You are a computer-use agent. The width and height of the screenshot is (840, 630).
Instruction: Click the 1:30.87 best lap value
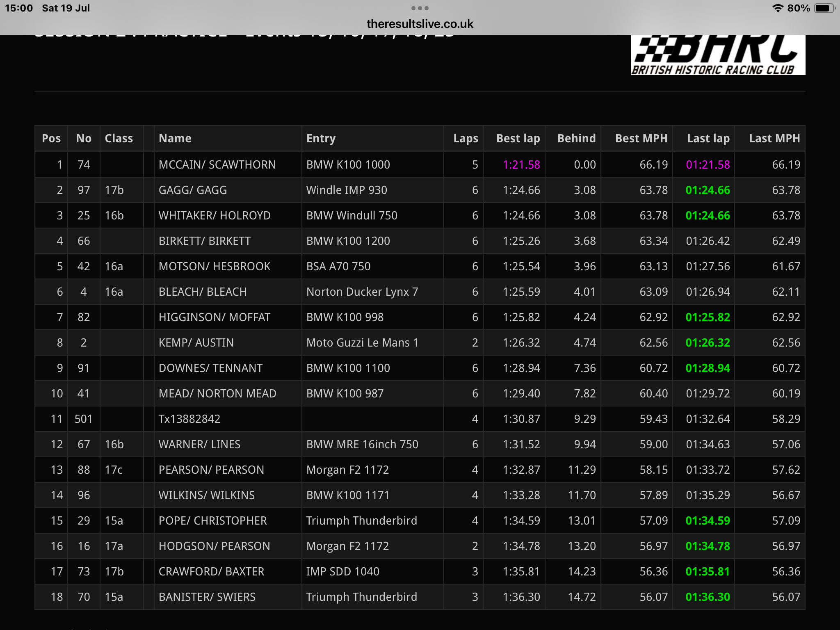pyautogui.click(x=521, y=419)
